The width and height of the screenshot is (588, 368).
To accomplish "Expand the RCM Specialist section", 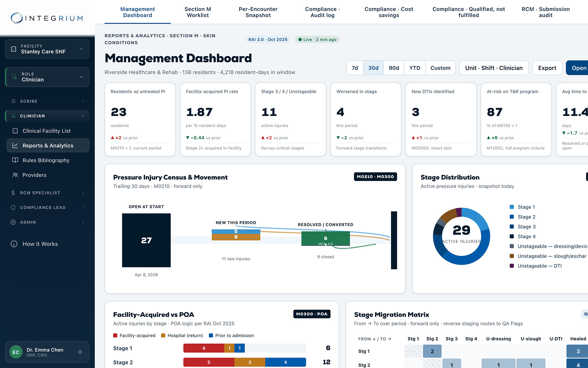I will click(47, 193).
